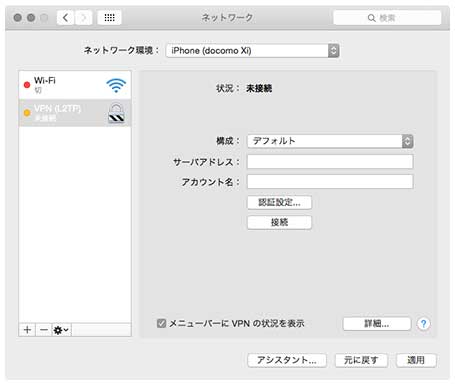Screen dimensions: 455x385
Task: Open the 構成 configuration dropdown
Action: click(330, 141)
